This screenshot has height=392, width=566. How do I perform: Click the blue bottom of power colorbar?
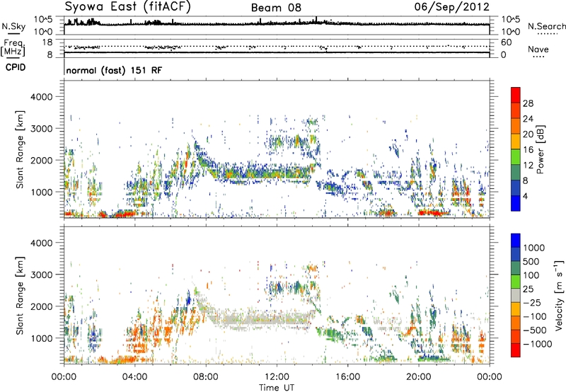[x=516, y=203]
